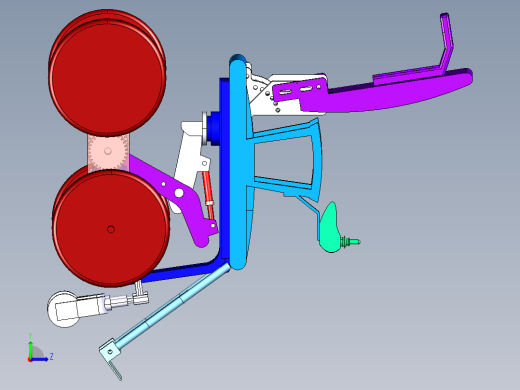
Task: Select the small green bolt fitting
Action: (351, 242)
